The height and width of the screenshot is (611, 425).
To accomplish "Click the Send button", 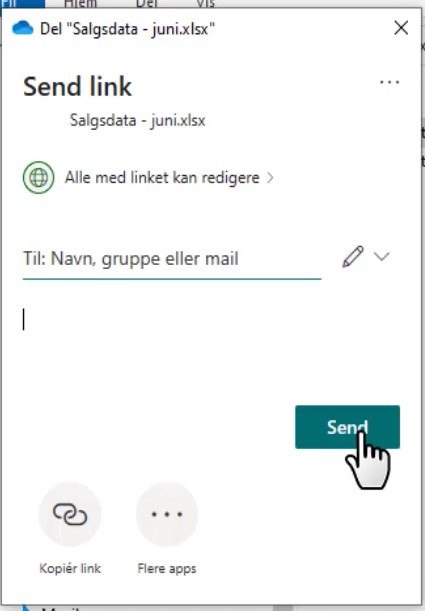I will (x=347, y=427).
